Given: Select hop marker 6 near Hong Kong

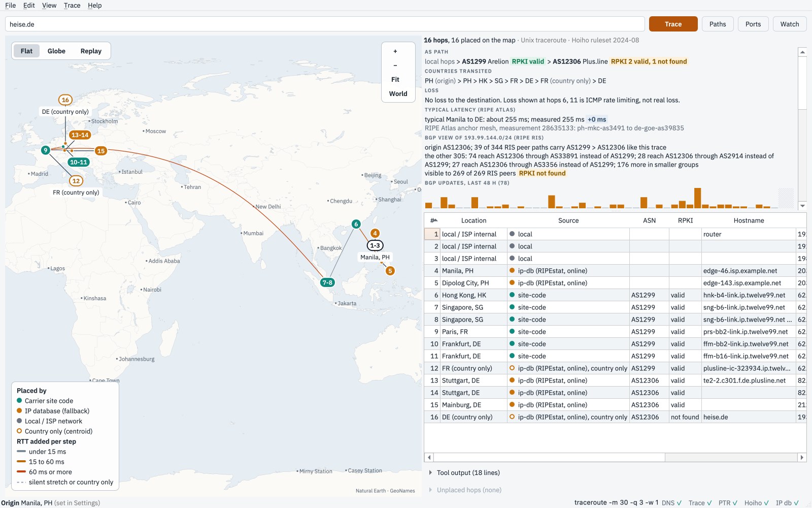Looking at the screenshot, I should pos(356,224).
